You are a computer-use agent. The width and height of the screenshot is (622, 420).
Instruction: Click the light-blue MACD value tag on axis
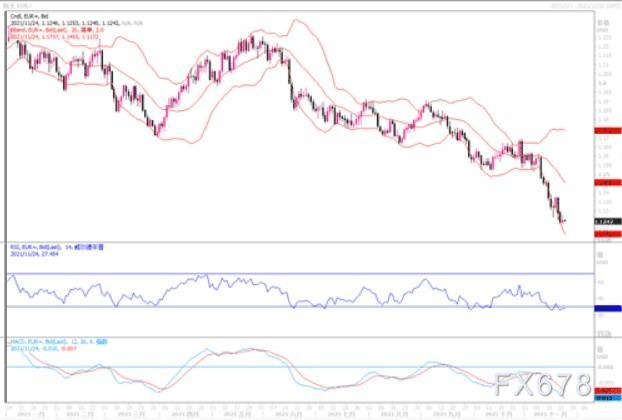pyautogui.click(x=608, y=397)
